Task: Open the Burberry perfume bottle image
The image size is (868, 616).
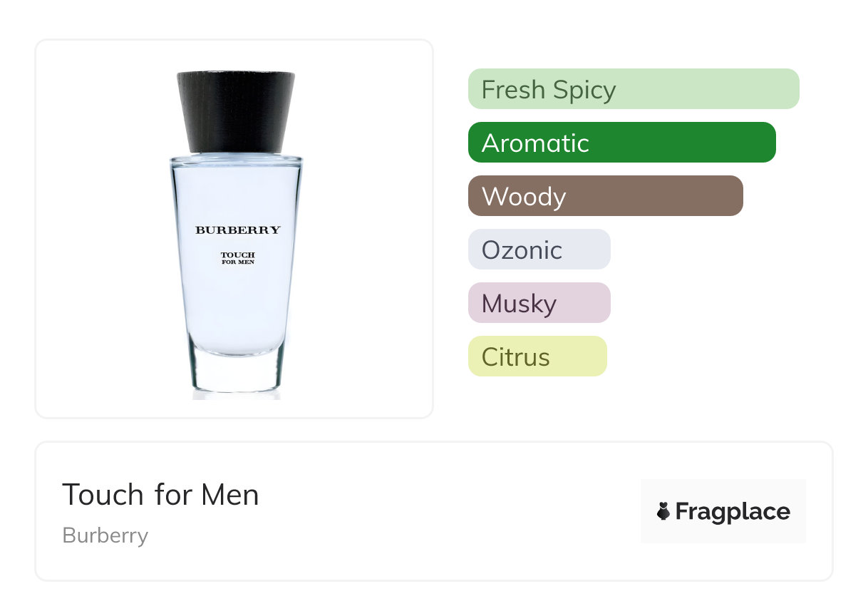Action: pyautogui.click(x=236, y=232)
